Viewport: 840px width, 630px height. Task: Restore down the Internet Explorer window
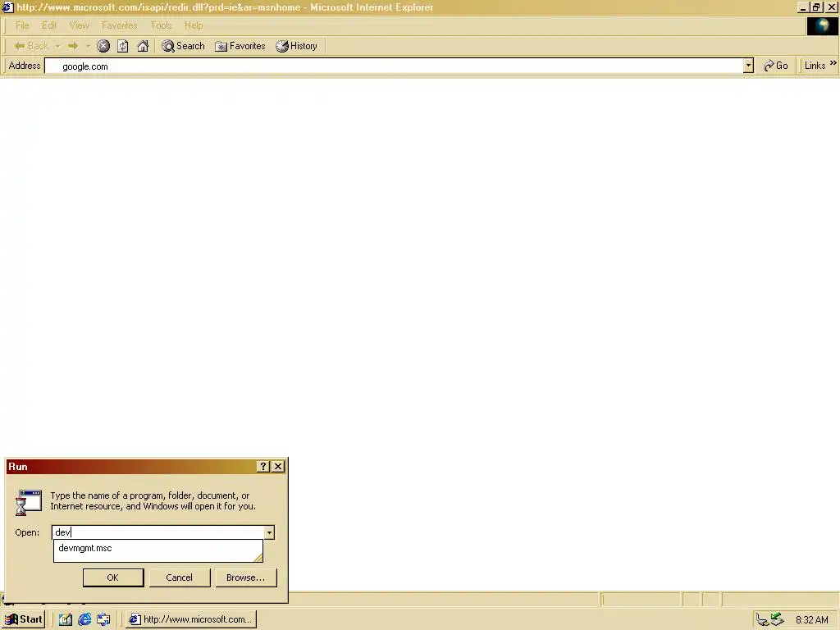click(816, 7)
